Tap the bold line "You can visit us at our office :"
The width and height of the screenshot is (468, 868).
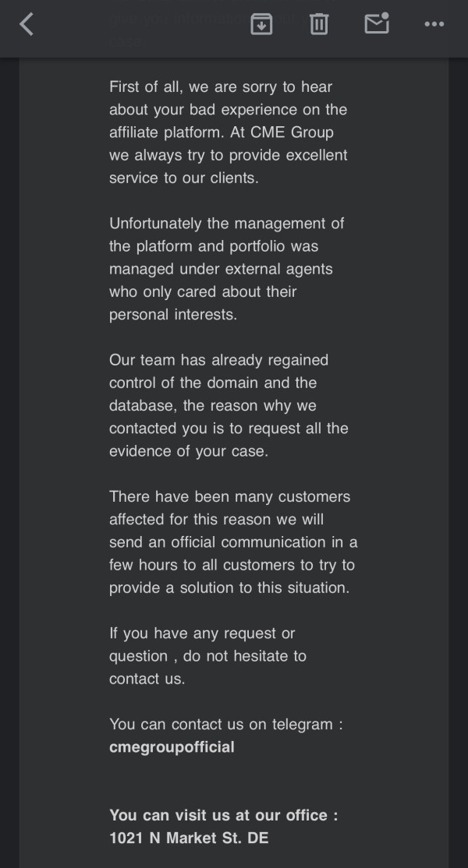224,815
